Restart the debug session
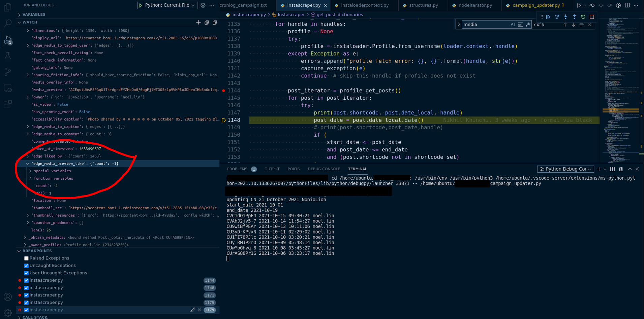Screen dimensions: 644x319 [x=583, y=17]
